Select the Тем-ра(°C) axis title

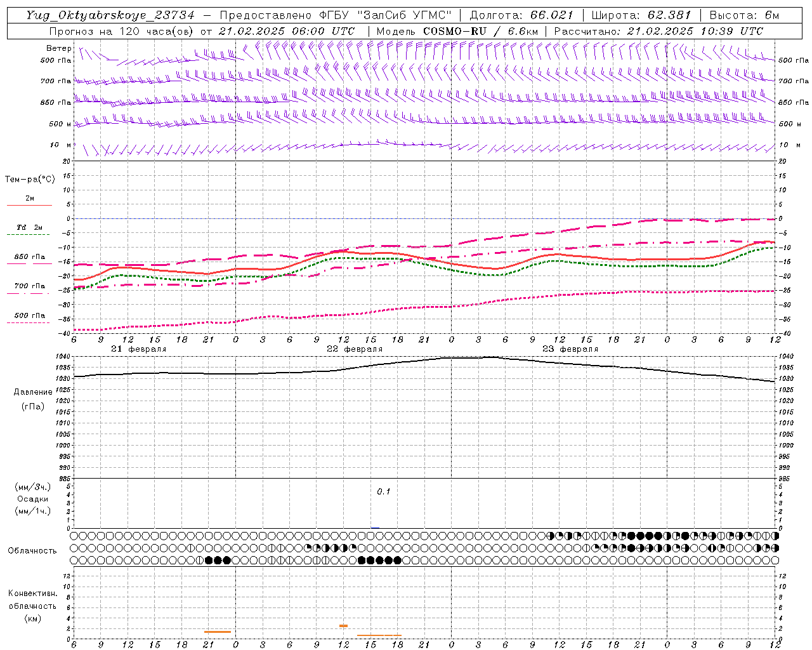[x=30, y=180]
